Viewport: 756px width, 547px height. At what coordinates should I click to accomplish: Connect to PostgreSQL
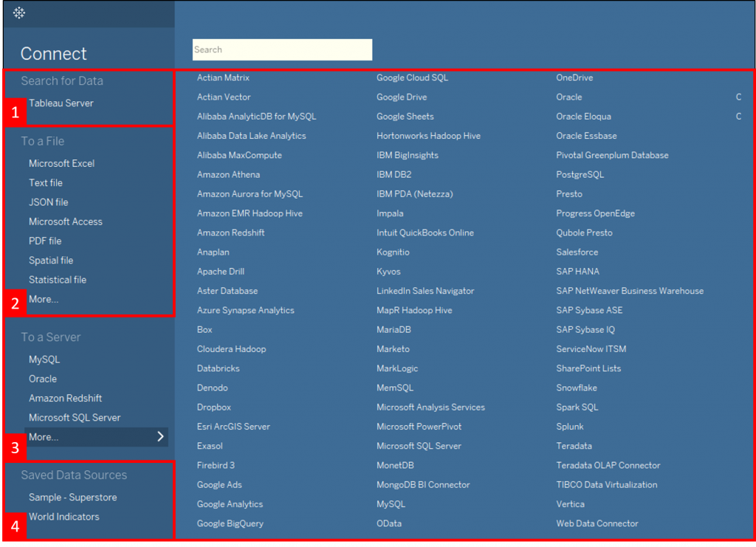coord(580,174)
